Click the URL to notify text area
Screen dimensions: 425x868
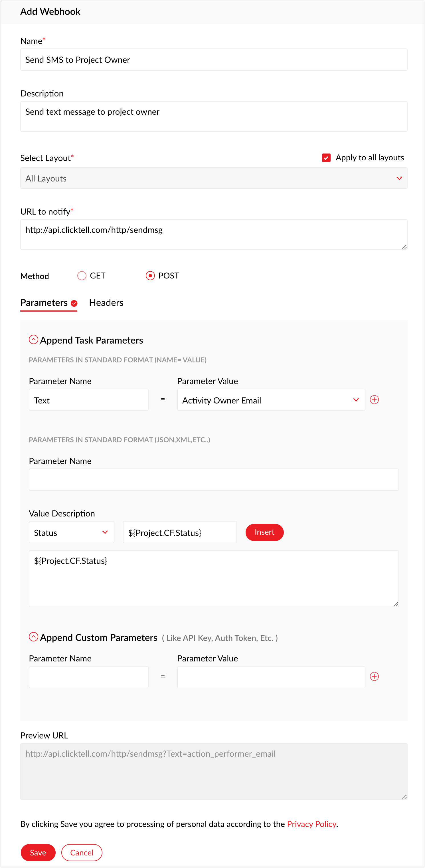[x=214, y=235]
